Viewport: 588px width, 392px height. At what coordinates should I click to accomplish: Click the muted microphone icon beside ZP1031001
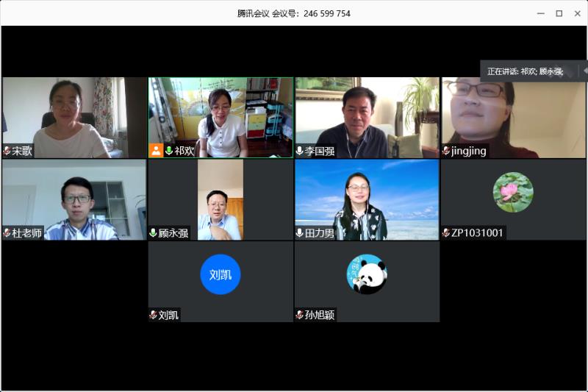[x=446, y=233]
